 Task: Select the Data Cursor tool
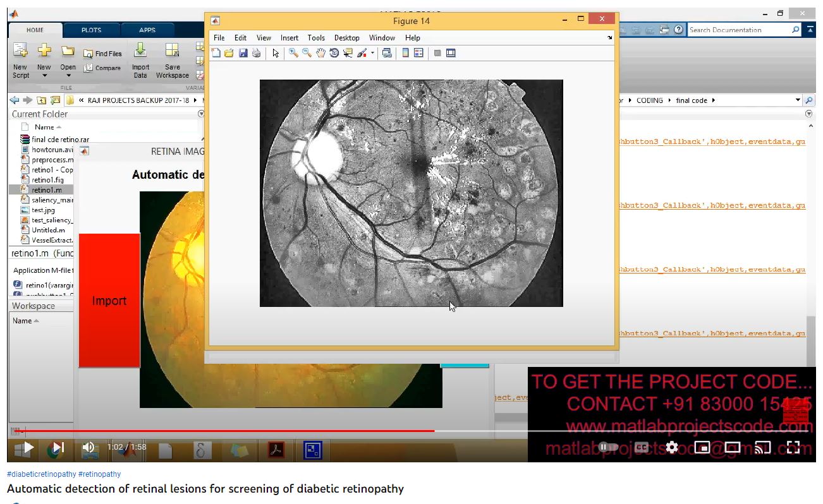(x=348, y=53)
